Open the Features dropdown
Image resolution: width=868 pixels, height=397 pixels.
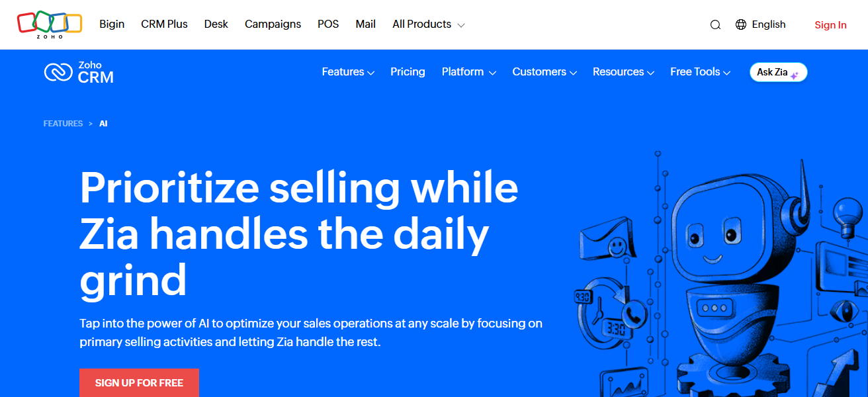click(343, 71)
